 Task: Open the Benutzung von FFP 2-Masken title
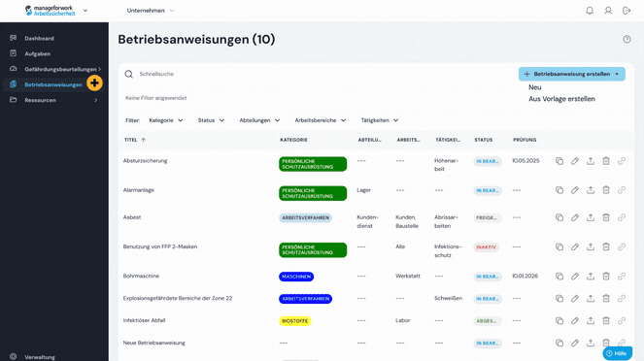click(x=160, y=246)
